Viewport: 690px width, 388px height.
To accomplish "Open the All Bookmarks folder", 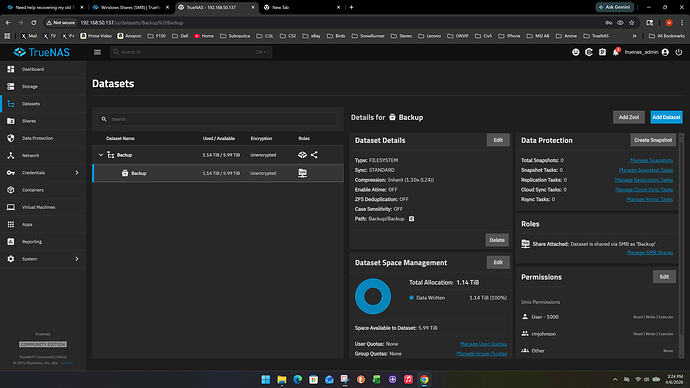I will click(667, 36).
